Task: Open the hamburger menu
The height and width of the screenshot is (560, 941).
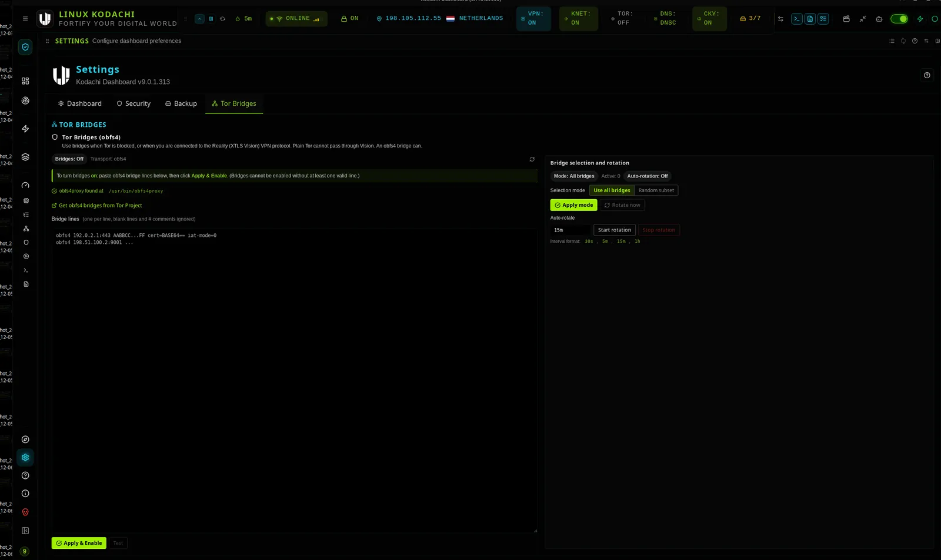Action: pos(25,19)
